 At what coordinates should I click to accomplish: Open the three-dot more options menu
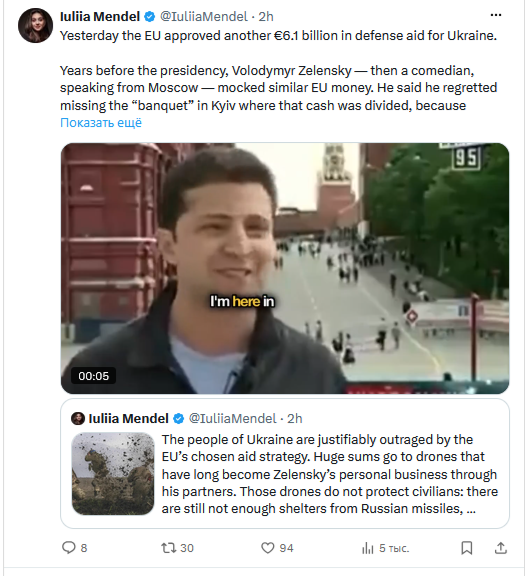pyautogui.click(x=496, y=15)
